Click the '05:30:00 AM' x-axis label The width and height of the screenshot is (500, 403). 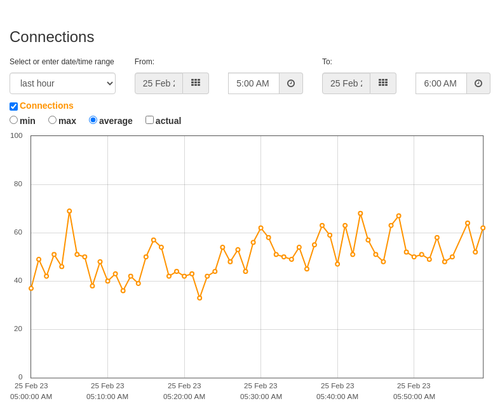point(261,397)
